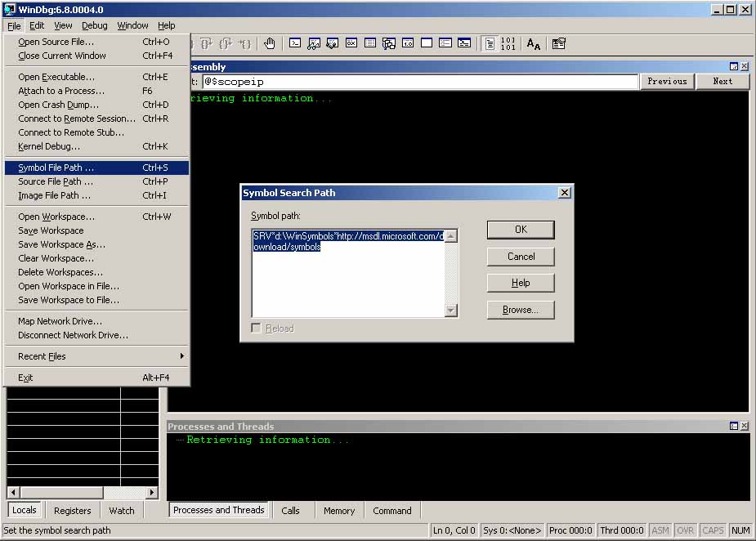Click the Run to Cursor toolbar icon
756x541 pixels.
(x=245, y=44)
